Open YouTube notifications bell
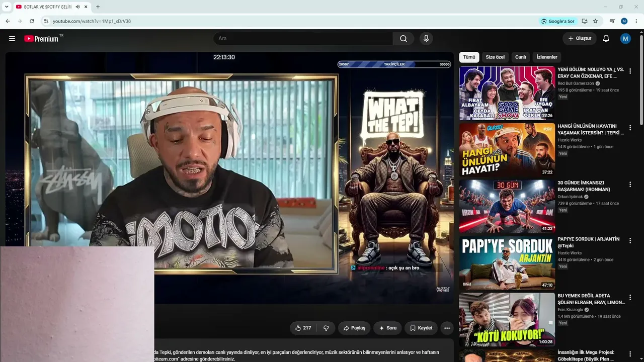The height and width of the screenshot is (362, 644). pyautogui.click(x=606, y=39)
